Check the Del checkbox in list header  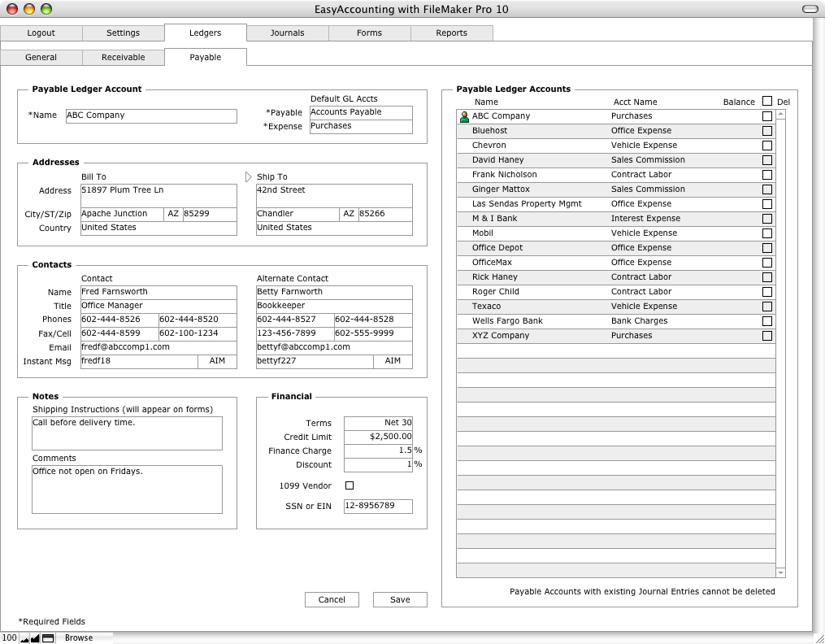click(767, 101)
